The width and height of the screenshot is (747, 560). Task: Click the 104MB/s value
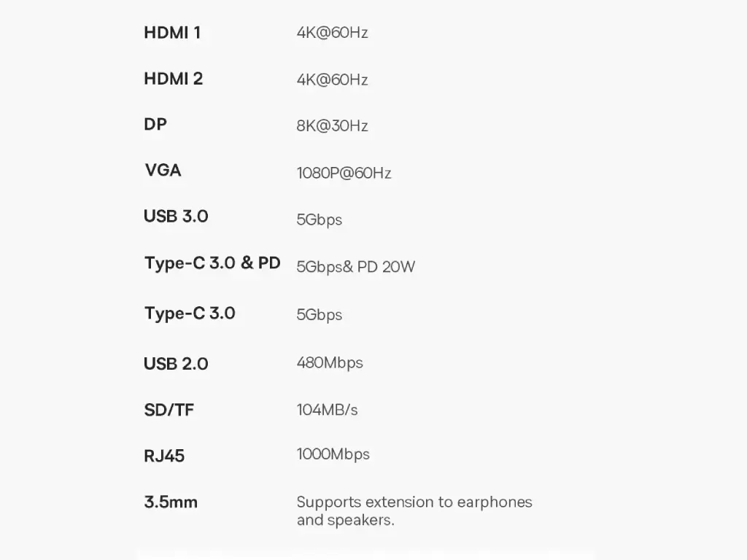coord(328,410)
